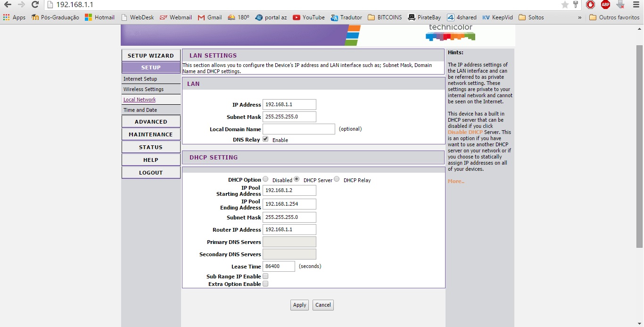This screenshot has width=644, height=327.
Task: Open the Webmail bookmark
Action: tap(176, 17)
